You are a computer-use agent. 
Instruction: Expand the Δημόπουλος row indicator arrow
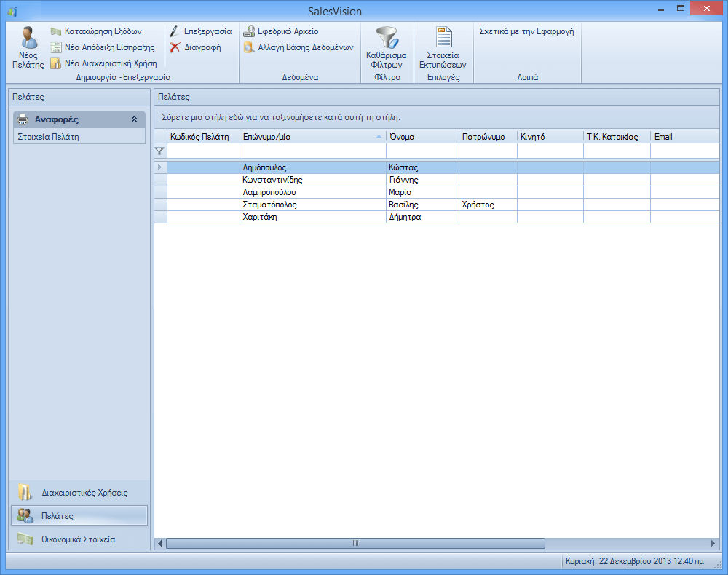point(160,167)
